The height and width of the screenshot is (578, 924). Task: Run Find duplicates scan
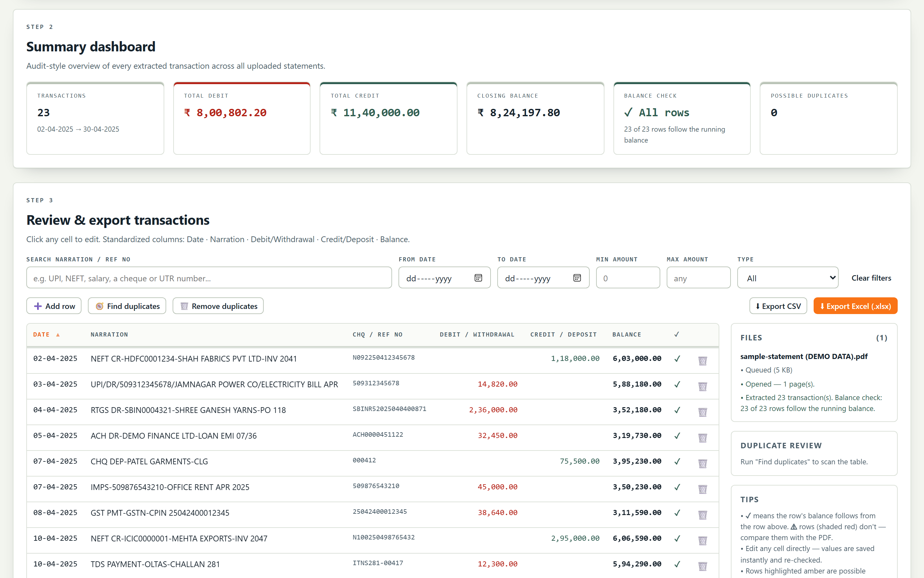127,306
